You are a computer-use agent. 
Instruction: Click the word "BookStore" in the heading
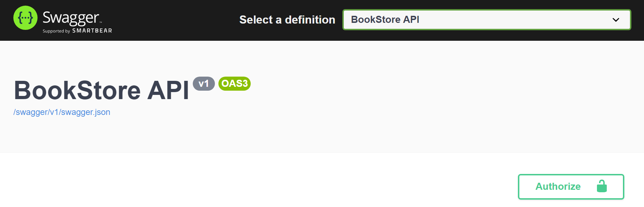coord(77,90)
